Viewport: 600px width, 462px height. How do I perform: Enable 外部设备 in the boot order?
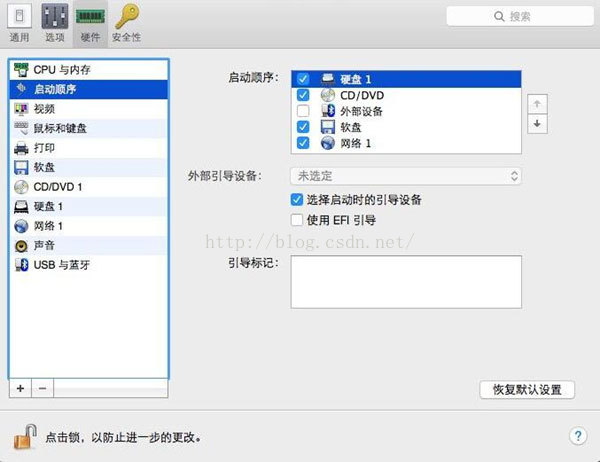303,111
